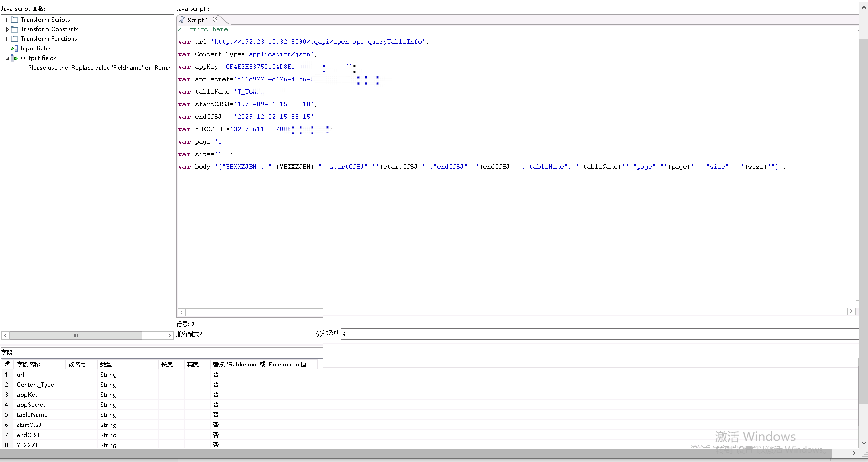This screenshot has height=462, width=868.
Task: Click the Script 1 tab script icon
Action: pyautogui.click(x=182, y=20)
